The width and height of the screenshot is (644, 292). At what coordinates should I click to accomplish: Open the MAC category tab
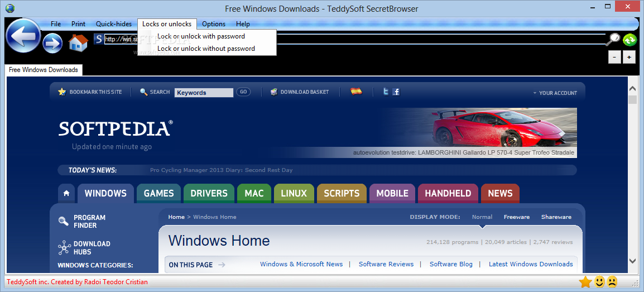tap(254, 193)
